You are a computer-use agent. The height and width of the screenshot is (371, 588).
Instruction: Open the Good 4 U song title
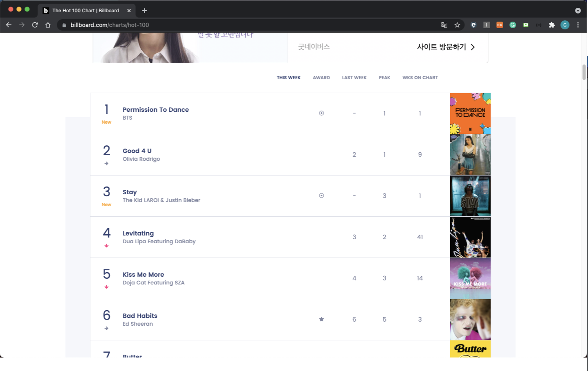(137, 151)
